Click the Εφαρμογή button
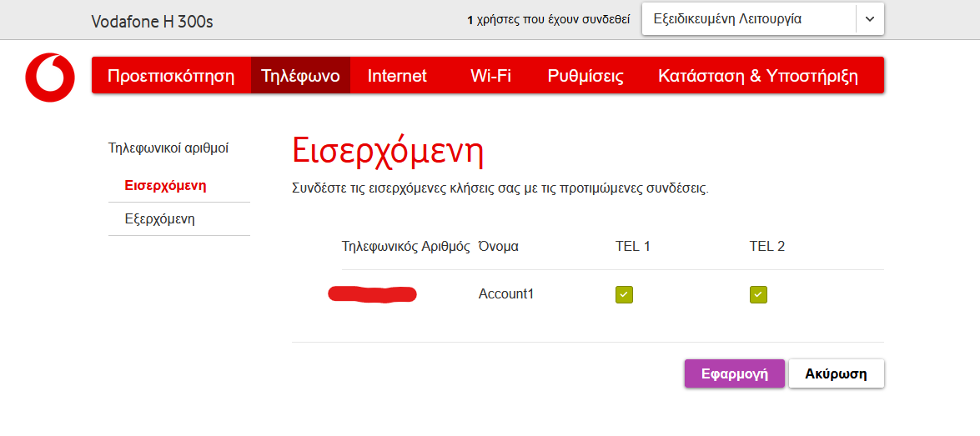 tap(735, 373)
